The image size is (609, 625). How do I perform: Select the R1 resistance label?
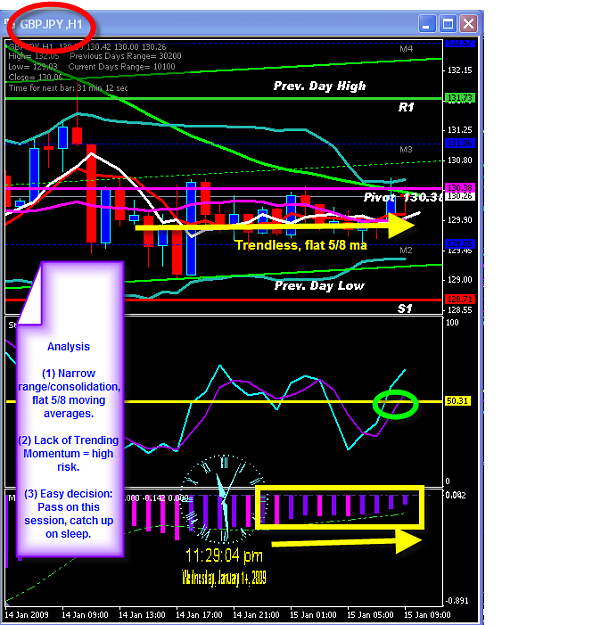click(x=406, y=107)
